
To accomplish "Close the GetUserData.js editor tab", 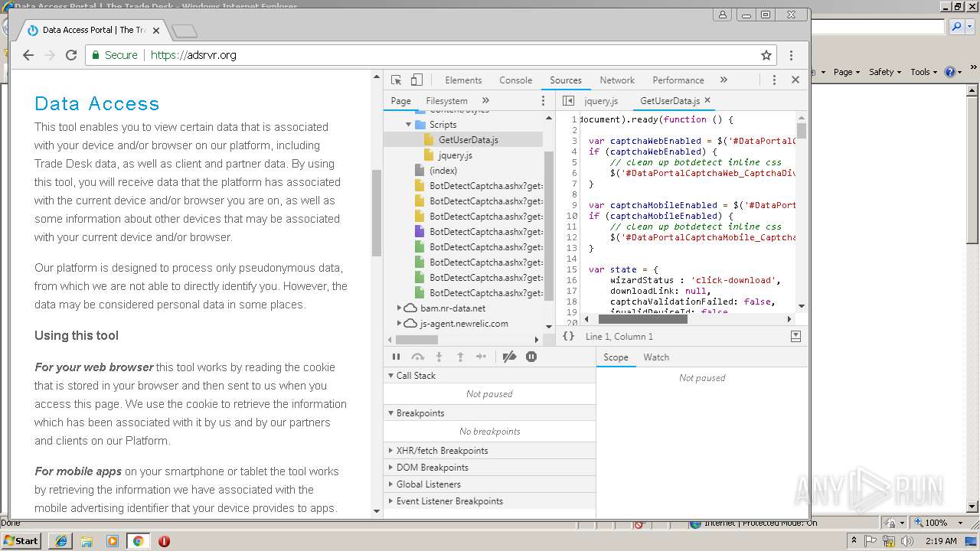I will coord(707,100).
